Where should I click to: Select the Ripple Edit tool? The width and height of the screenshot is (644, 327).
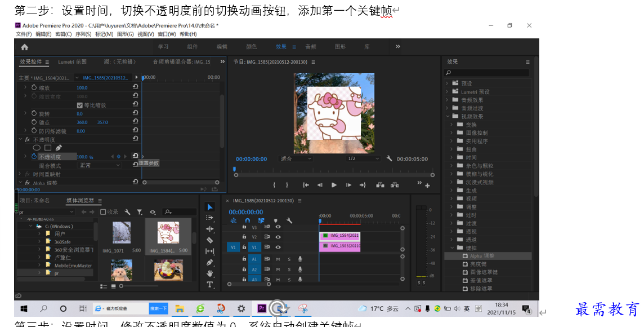point(209,229)
